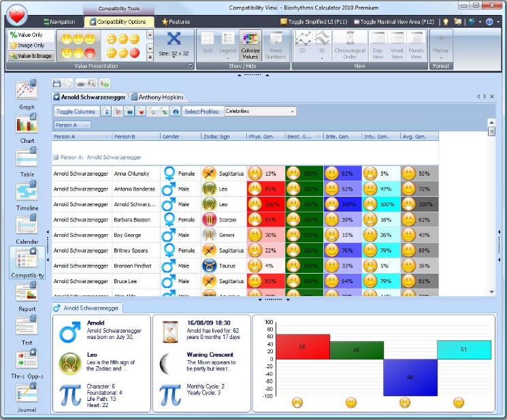
Task: Click the red heart application button
Action: coord(17,15)
